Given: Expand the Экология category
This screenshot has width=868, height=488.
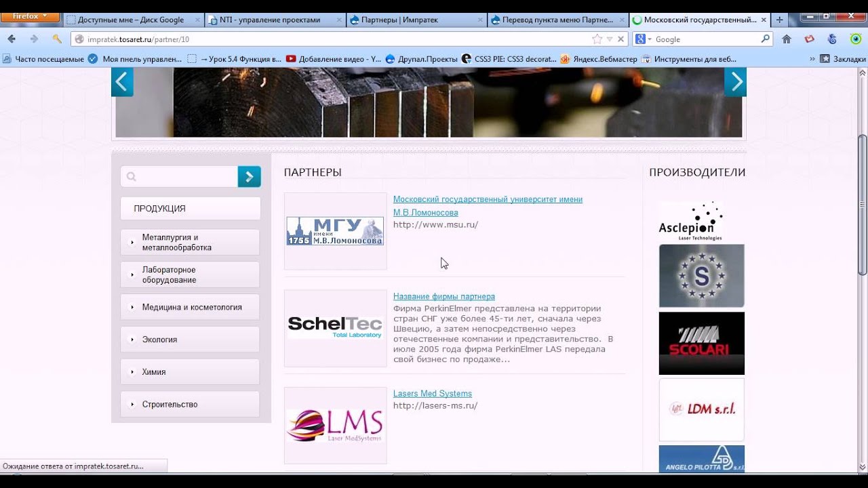Looking at the screenshot, I should click(191, 340).
